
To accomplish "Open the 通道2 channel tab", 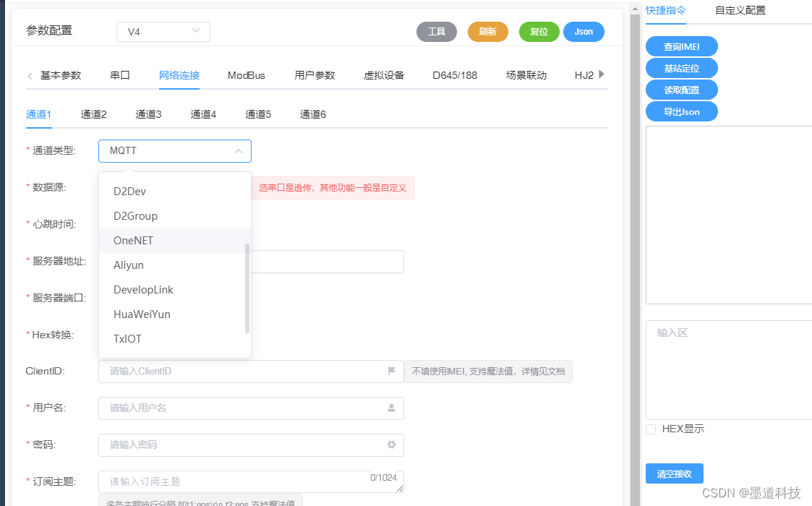I will 93,113.
